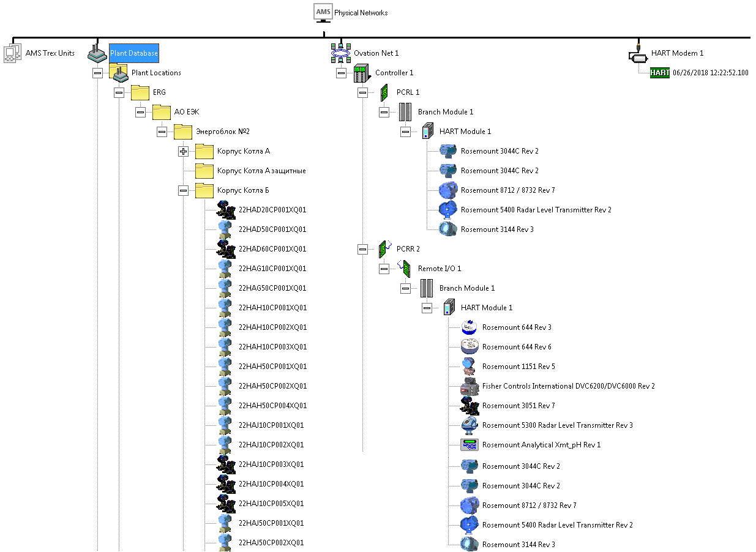Click the Branch Module 1 icon under Remote I/O 1
The width and height of the screenshot is (756, 552).
pyautogui.click(x=427, y=288)
